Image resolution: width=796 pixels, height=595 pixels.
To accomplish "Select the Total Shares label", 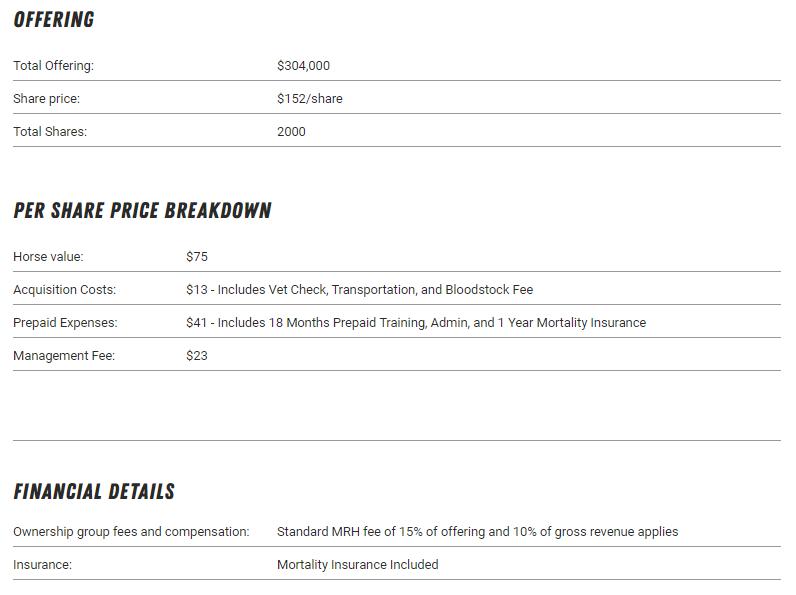I will [50, 132].
